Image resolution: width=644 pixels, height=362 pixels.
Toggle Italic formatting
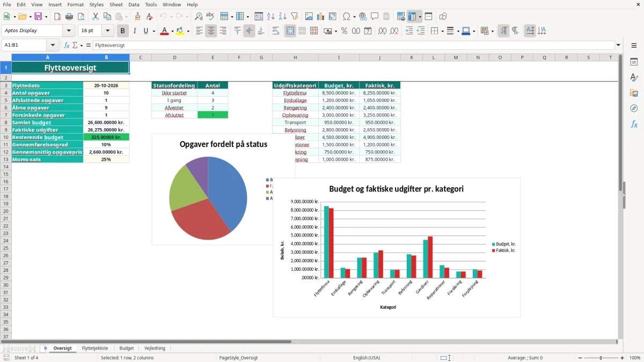(x=135, y=31)
